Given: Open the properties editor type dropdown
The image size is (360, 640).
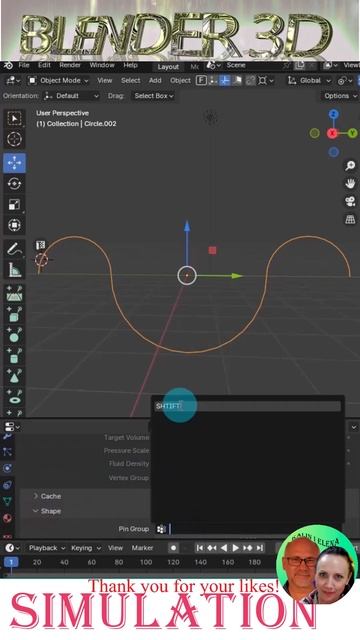Looking at the screenshot, I should pyautogui.click(x=12, y=427).
